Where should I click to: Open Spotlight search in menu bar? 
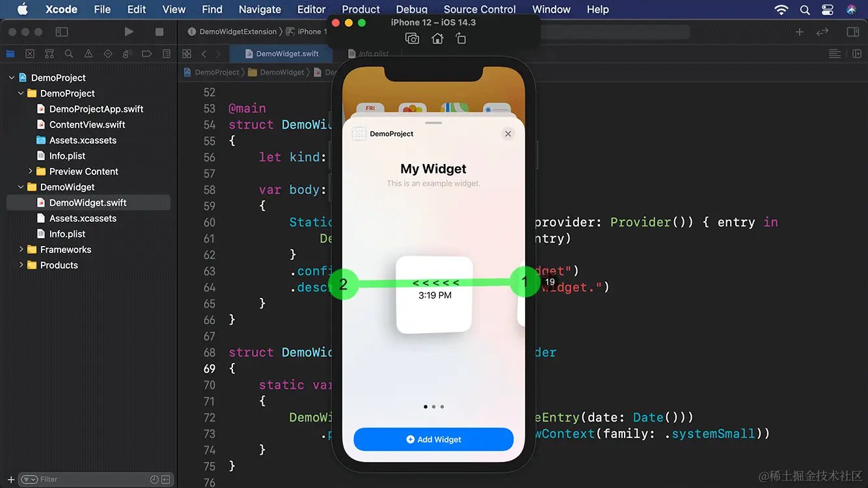click(805, 10)
